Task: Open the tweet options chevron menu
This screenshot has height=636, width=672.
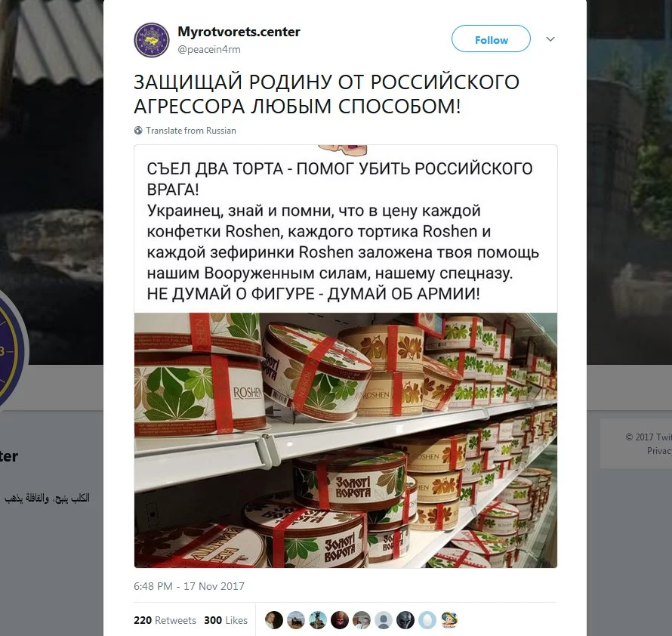Action: point(550,39)
